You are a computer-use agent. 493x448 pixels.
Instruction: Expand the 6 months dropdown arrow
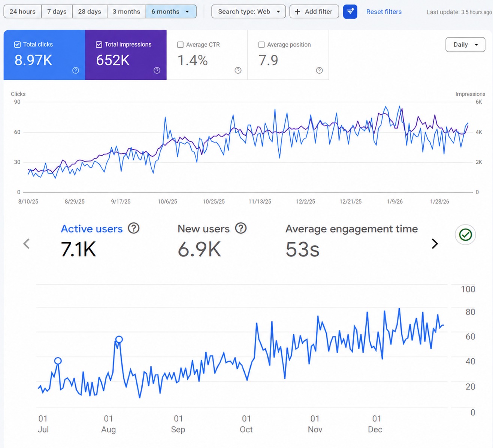(187, 12)
